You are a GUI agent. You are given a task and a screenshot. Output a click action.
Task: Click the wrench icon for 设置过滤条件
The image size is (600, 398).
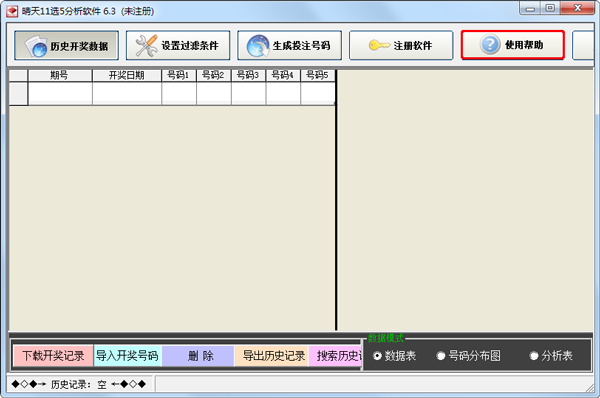(x=147, y=46)
